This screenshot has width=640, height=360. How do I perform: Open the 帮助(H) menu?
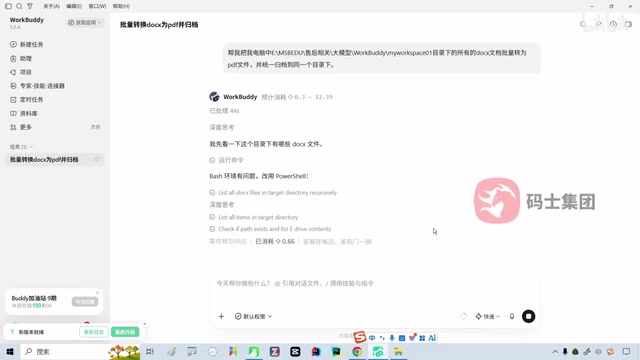tap(121, 6)
